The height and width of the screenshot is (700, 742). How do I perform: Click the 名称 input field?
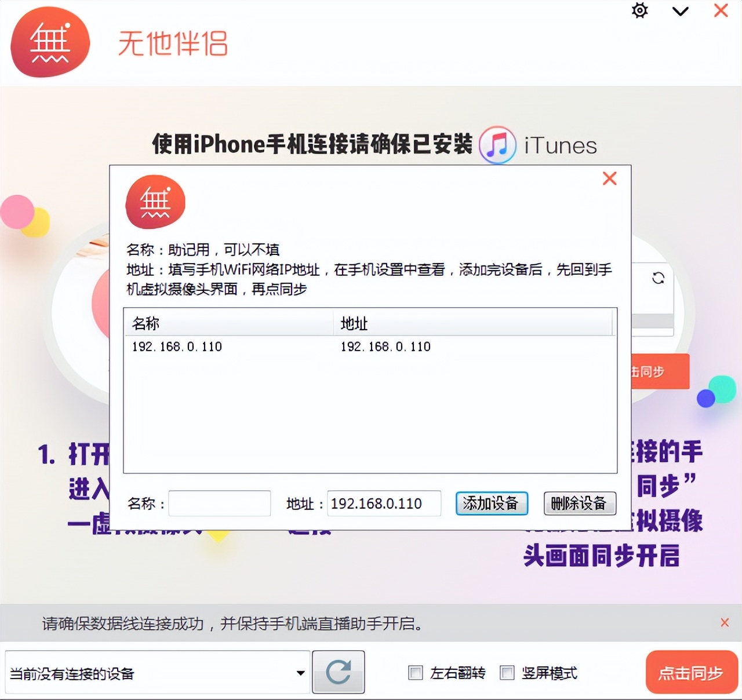point(219,504)
